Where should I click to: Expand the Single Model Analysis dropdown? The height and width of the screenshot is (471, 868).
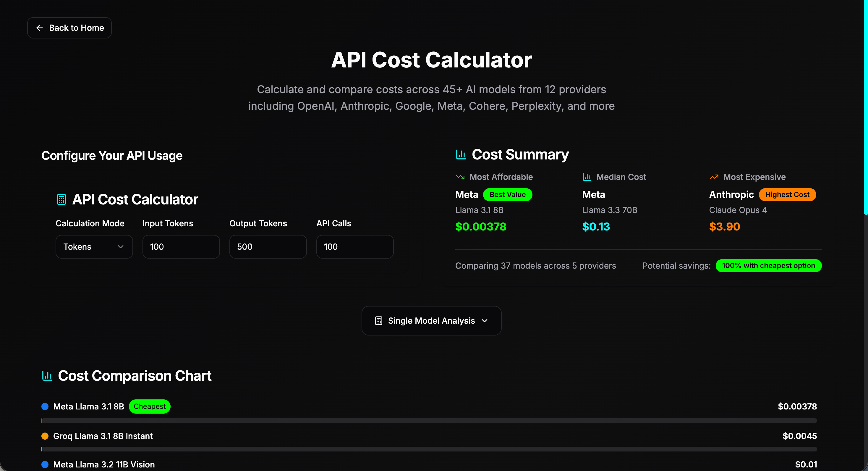point(431,321)
